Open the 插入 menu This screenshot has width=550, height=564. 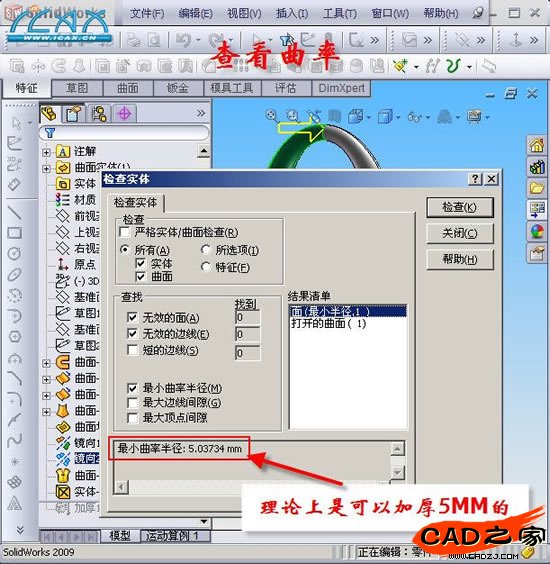pos(292,14)
